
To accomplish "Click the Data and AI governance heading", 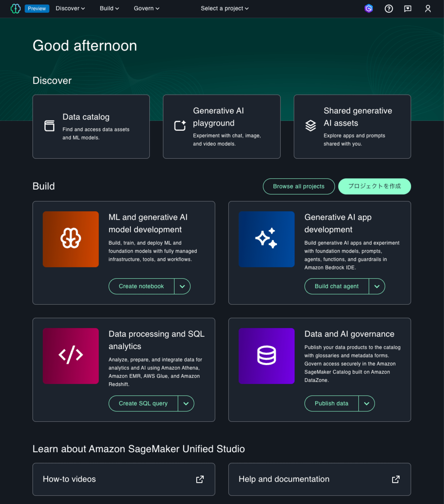I will point(349,334).
